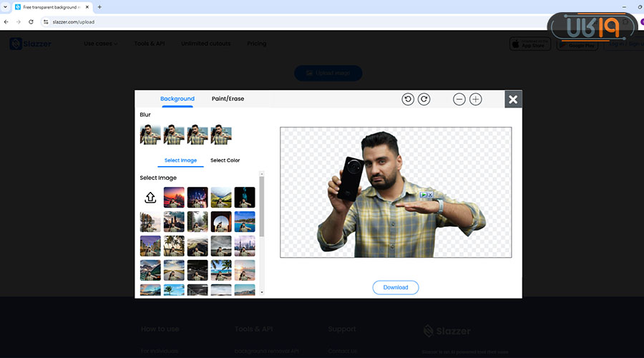Choose the Select Image tab
644x358 pixels.
tap(180, 160)
